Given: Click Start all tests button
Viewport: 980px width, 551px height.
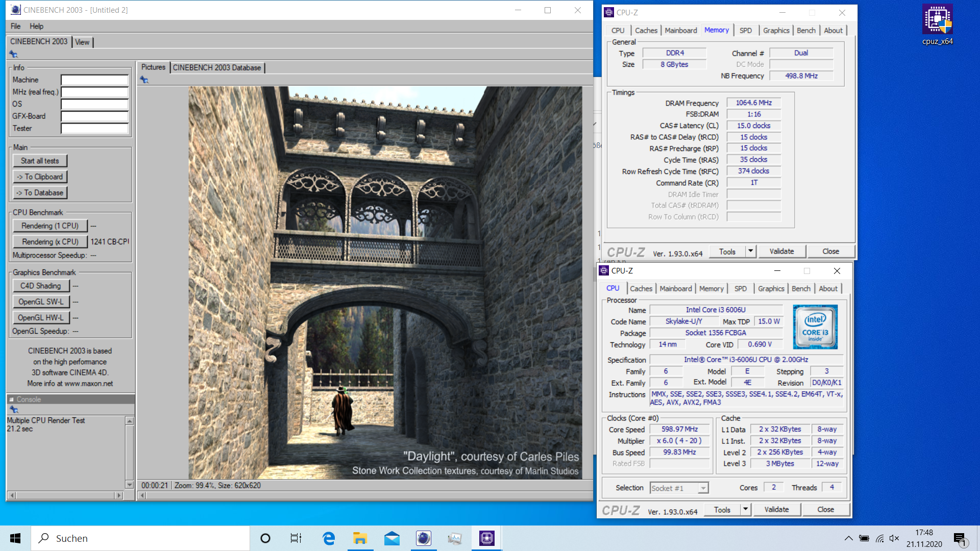Looking at the screenshot, I should click(x=40, y=161).
